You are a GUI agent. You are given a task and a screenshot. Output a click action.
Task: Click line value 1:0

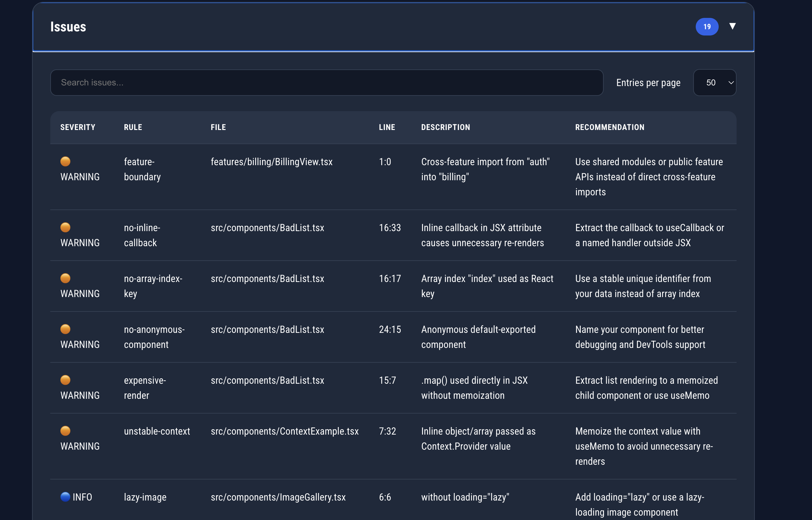point(385,162)
